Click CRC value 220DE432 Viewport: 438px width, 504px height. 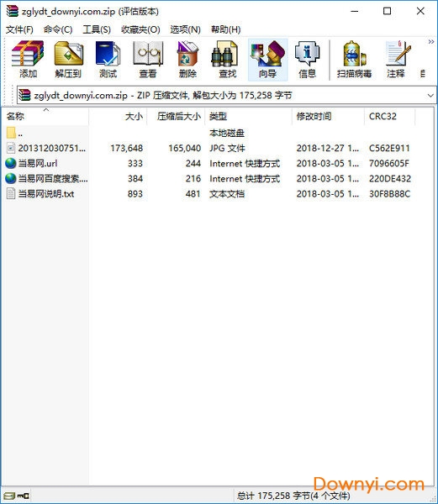390,178
